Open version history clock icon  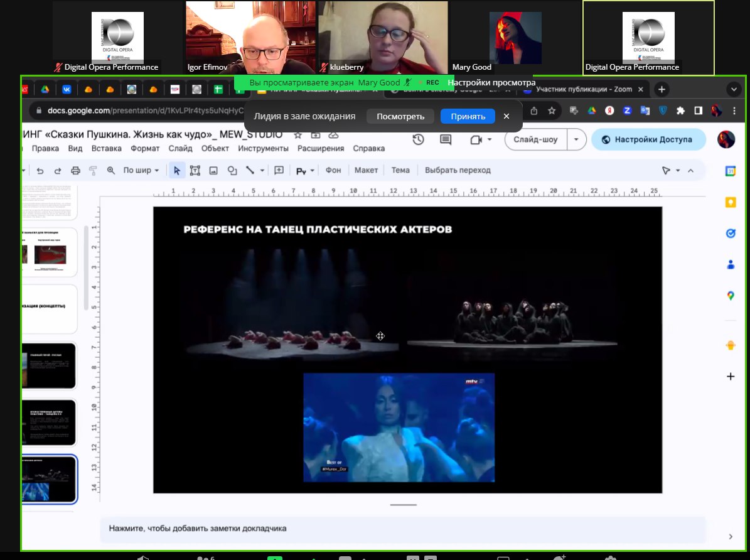tap(419, 139)
